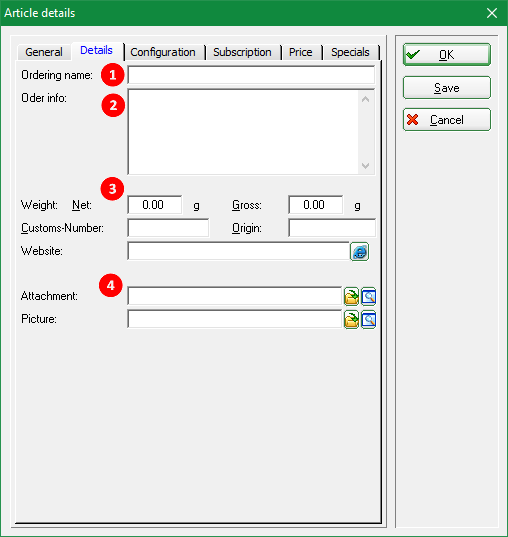Screen dimensions: 508x537
Task: Preview the Attachment with magnifier icon
Action: 368,296
